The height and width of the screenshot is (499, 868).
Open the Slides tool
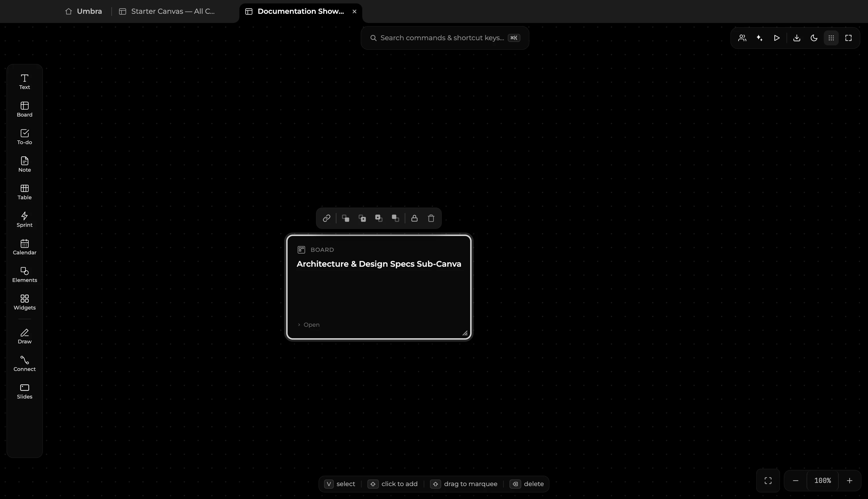(24, 391)
